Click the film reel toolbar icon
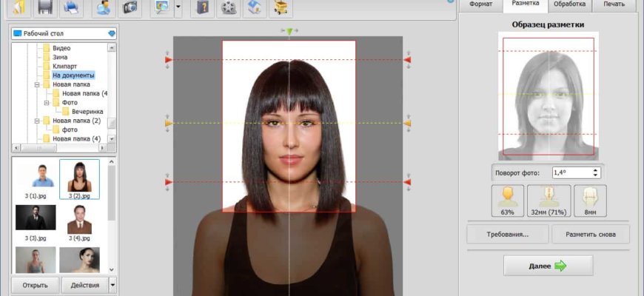The width and height of the screenshot is (644, 296). 229,8
